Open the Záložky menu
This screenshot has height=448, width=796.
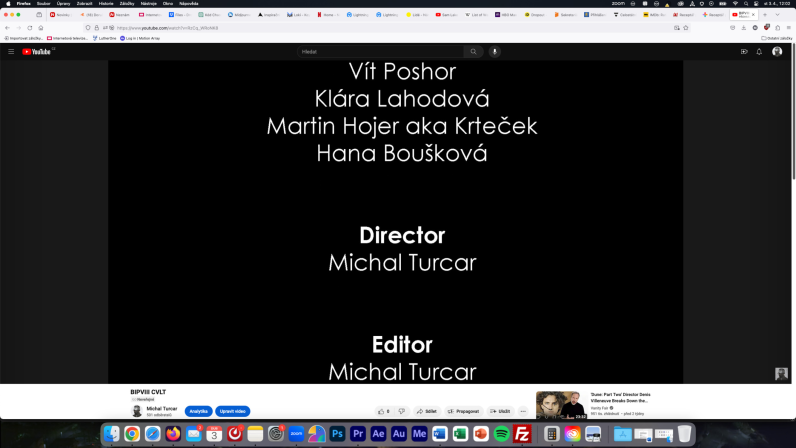pyautogui.click(x=127, y=4)
